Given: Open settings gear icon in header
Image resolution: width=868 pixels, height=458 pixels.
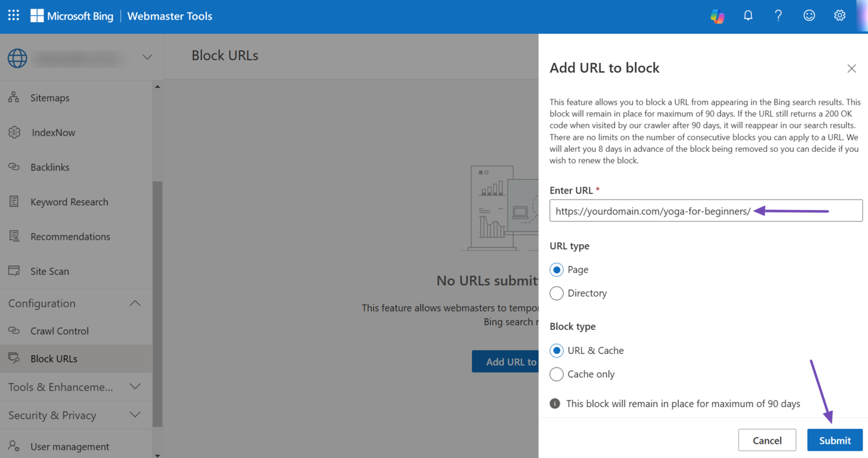Looking at the screenshot, I should click(x=839, y=16).
